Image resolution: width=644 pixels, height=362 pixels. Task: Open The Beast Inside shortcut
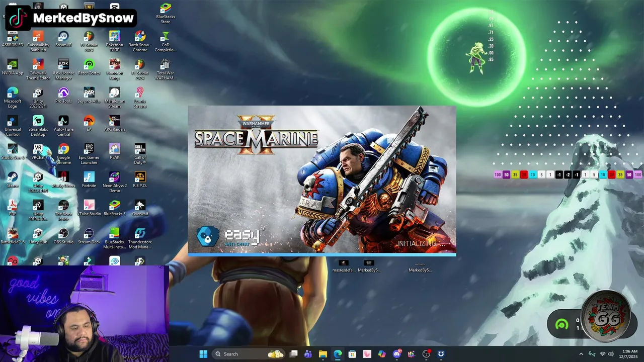click(63, 211)
